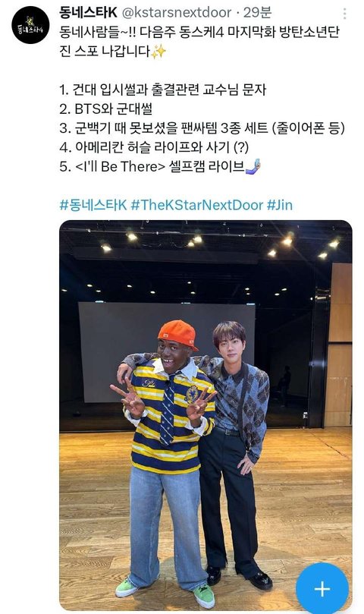
Task: Open the tweet's three-dot more options menu
Action: click(x=344, y=14)
